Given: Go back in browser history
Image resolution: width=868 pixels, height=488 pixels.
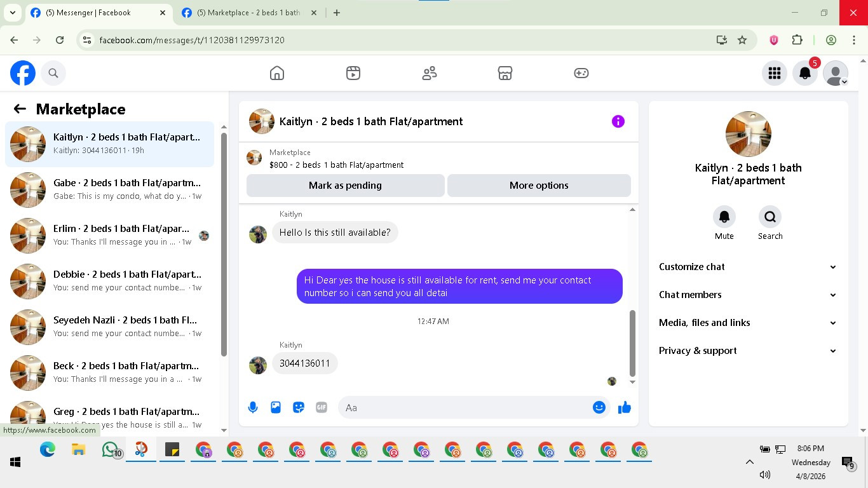Looking at the screenshot, I should pos(14,40).
